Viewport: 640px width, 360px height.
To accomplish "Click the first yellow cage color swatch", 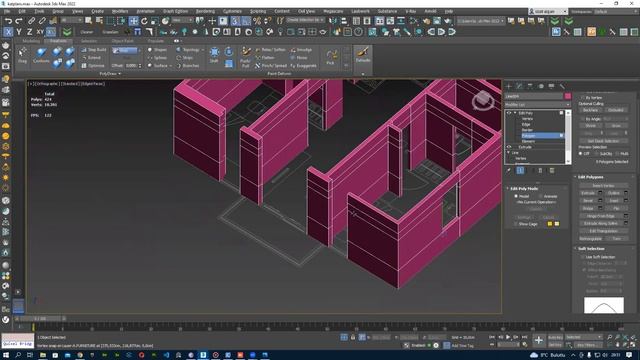I will coord(550,224).
